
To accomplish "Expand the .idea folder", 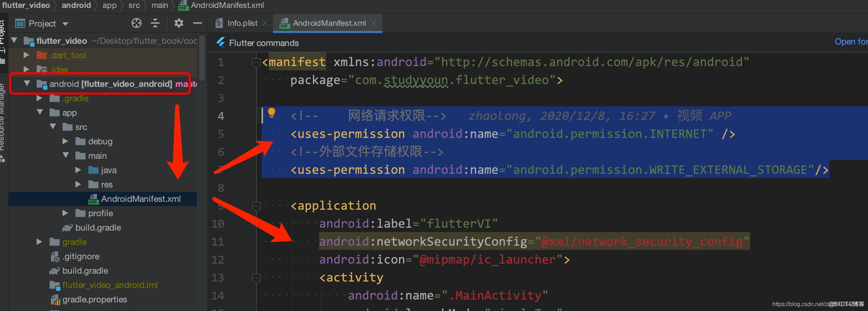I will coord(26,69).
